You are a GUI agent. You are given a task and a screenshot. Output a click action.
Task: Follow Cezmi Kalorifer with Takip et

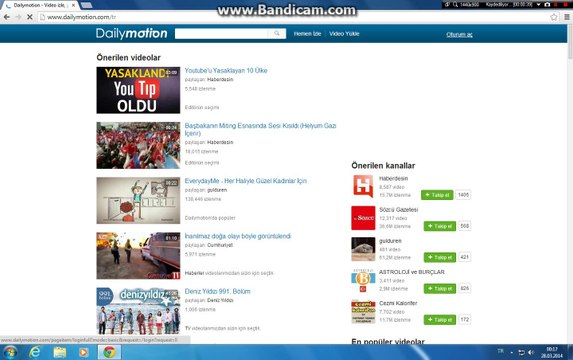(x=440, y=320)
